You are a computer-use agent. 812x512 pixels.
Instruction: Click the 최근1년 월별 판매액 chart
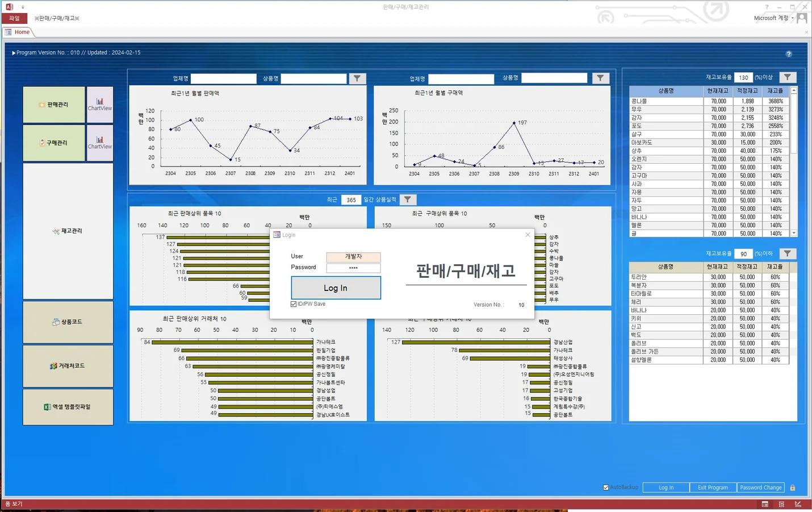tap(248, 135)
